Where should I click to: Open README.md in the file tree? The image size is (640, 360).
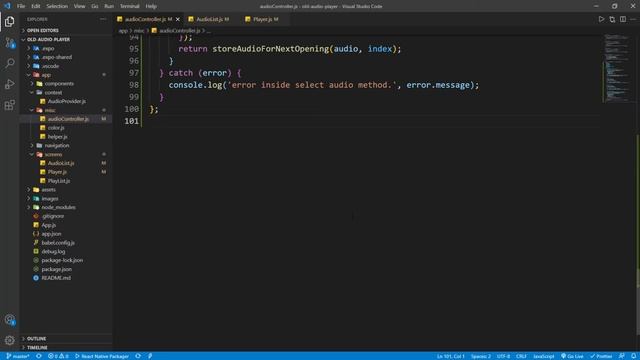pos(66,278)
